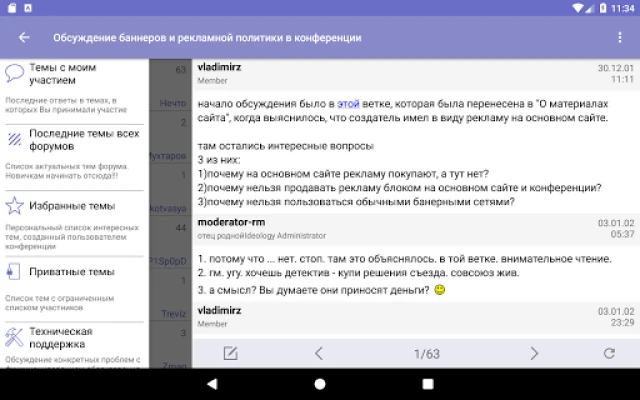This screenshot has height=400, width=640.
Task: Tap the star icon for favorite topics
Action: click(x=14, y=207)
